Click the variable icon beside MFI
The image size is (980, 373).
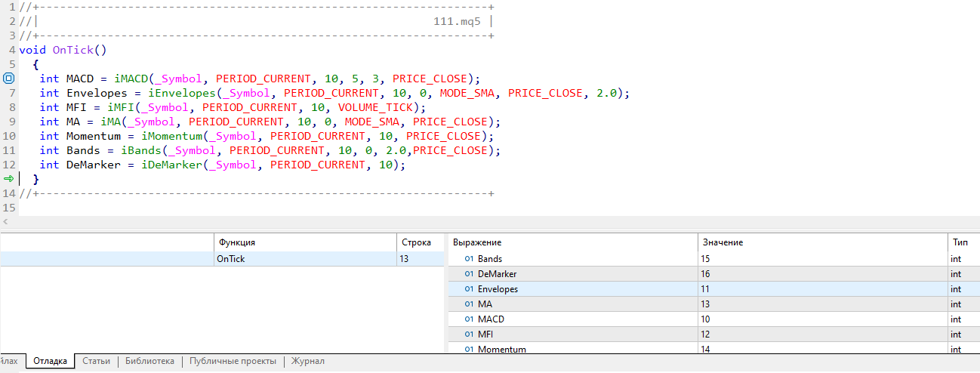tap(468, 334)
